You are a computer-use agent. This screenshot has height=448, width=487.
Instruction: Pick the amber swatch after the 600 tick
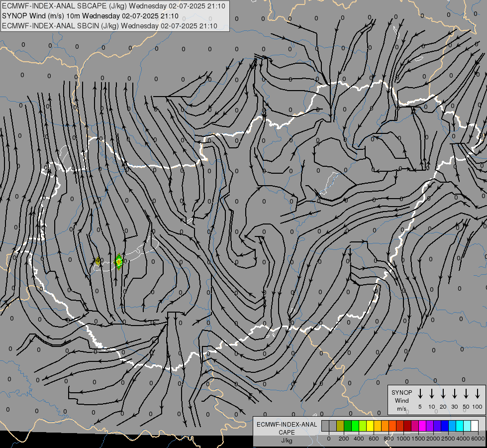point(378,426)
